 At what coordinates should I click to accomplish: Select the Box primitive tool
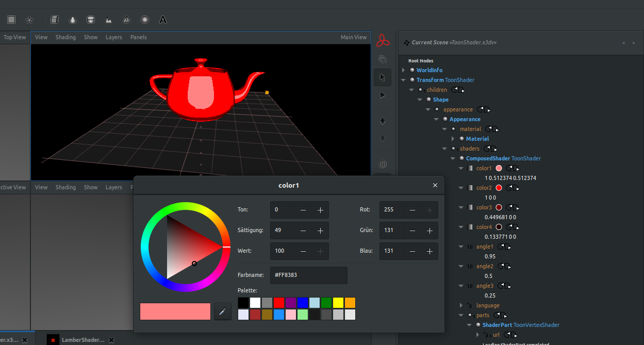tap(55, 20)
